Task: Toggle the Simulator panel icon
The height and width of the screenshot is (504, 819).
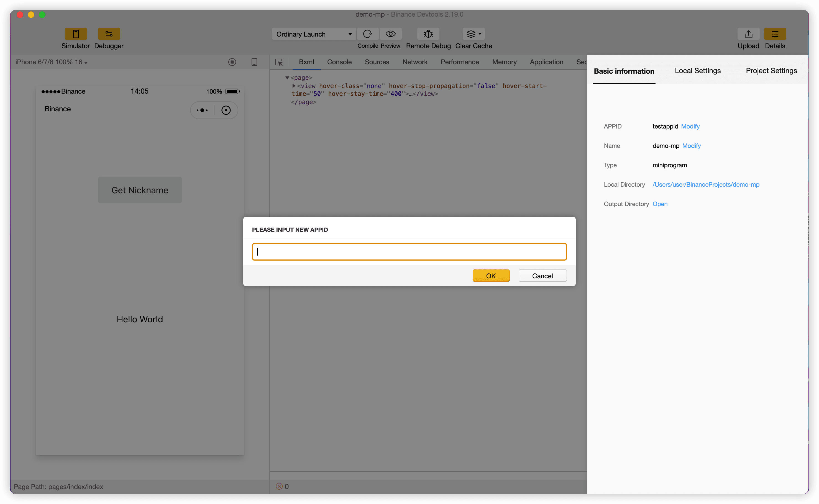Action: click(76, 34)
